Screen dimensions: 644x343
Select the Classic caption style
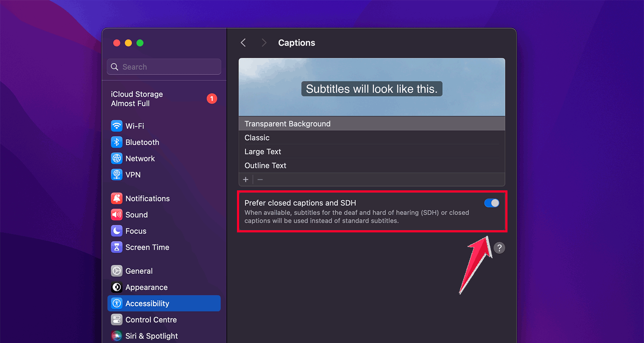(257, 138)
